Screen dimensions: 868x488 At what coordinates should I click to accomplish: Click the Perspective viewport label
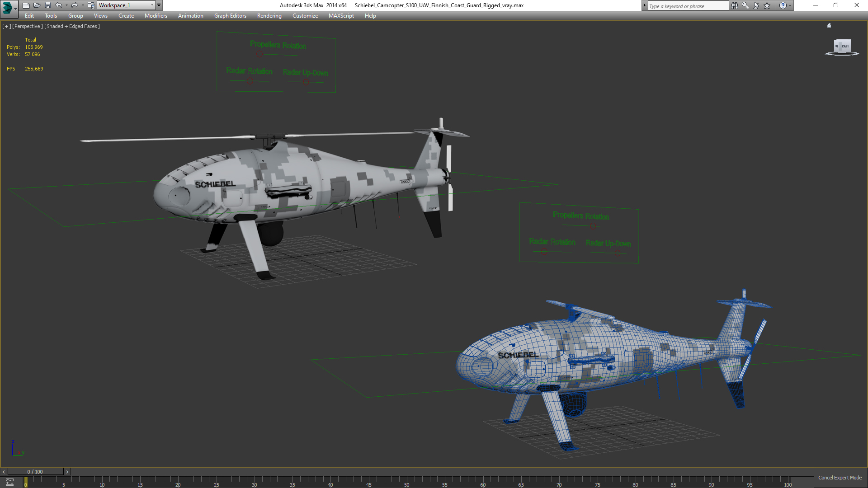[x=28, y=26]
